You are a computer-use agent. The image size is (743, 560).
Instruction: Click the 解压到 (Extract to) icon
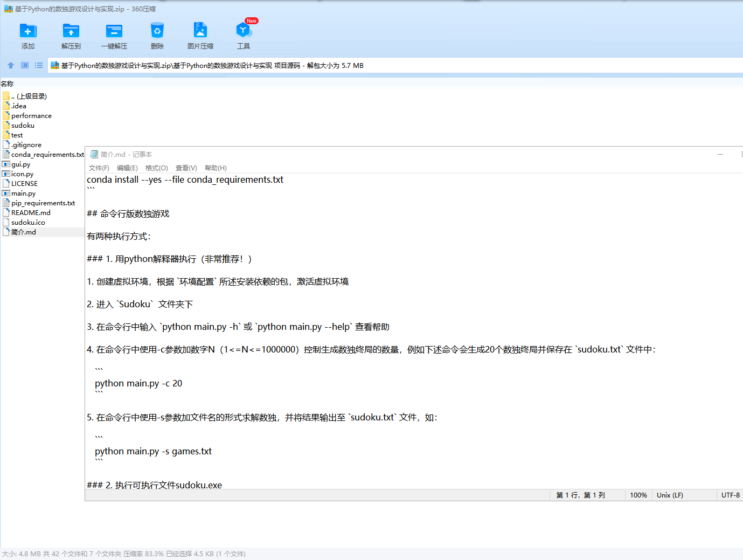71,31
